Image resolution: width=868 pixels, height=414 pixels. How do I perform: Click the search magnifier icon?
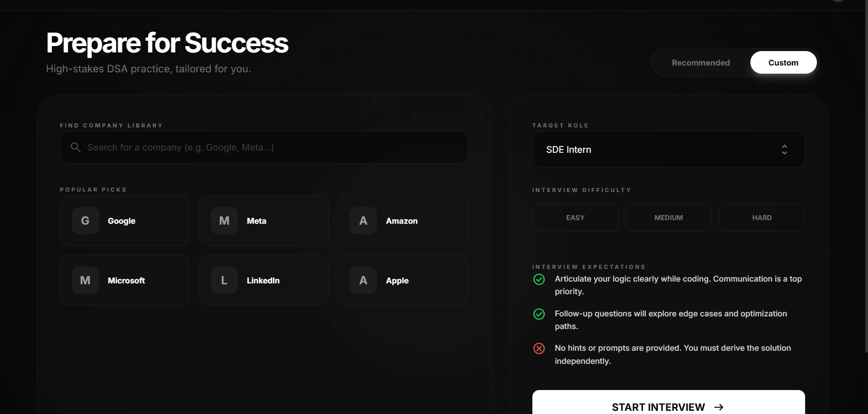75,147
